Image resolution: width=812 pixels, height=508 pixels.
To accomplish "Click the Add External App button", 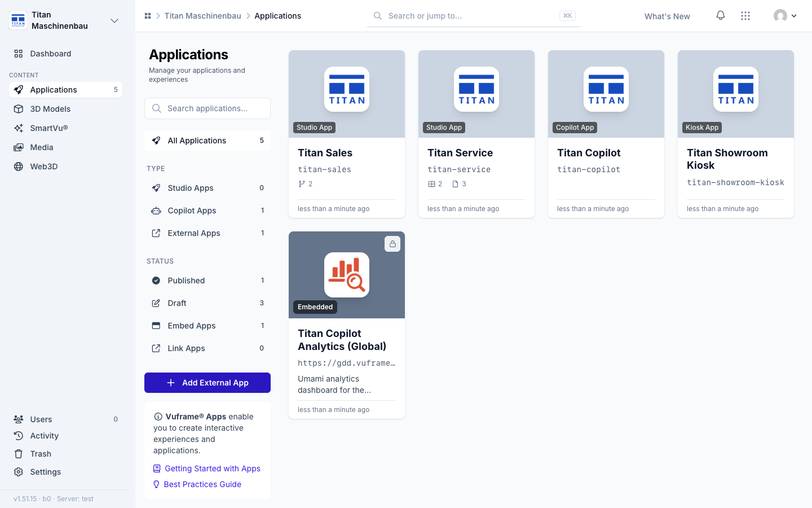I will tap(208, 383).
